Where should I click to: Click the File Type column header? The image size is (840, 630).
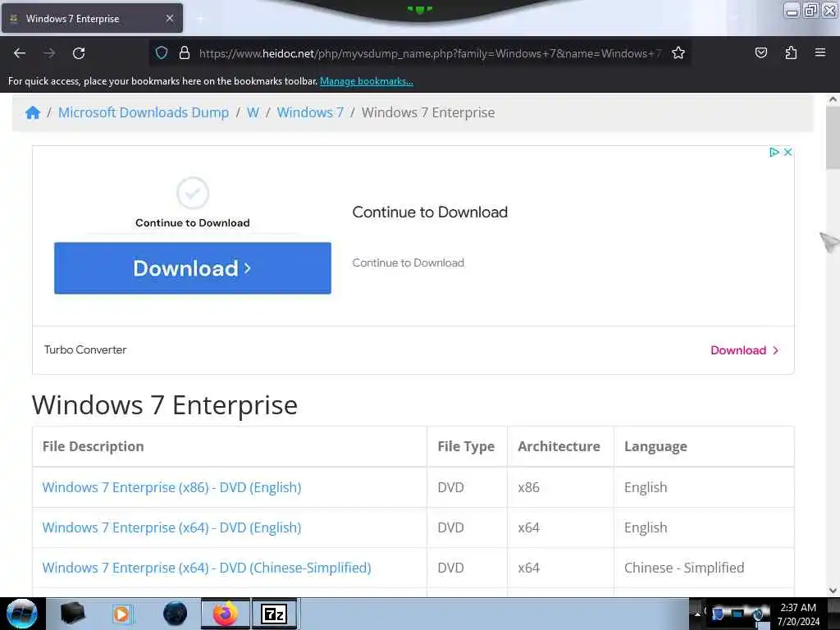(466, 446)
